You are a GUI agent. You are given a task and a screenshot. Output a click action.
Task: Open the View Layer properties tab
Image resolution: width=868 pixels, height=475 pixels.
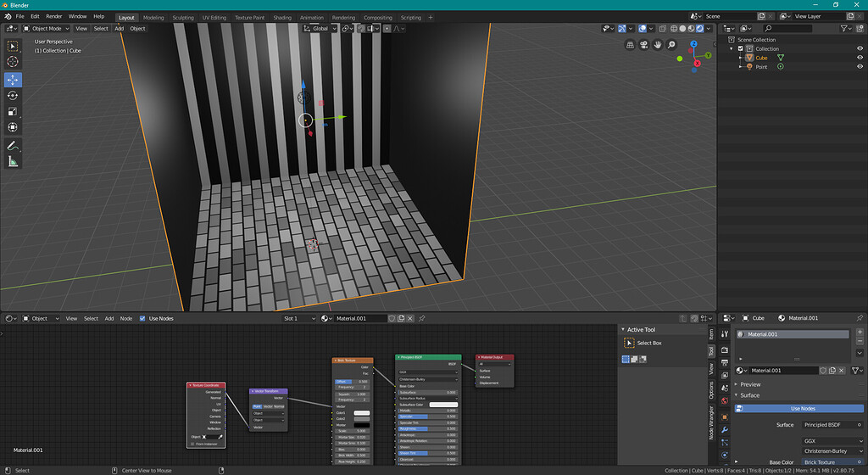(725, 376)
